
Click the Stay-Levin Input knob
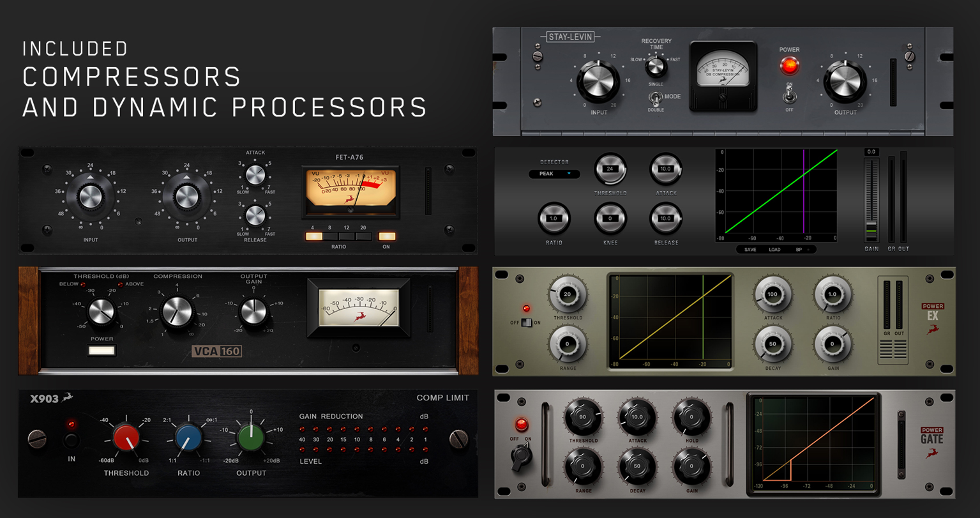point(598,83)
